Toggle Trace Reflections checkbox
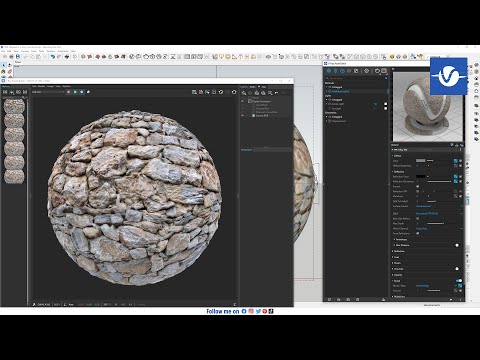Image resolution: width=480 pixels, height=360 pixels. (x=418, y=233)
